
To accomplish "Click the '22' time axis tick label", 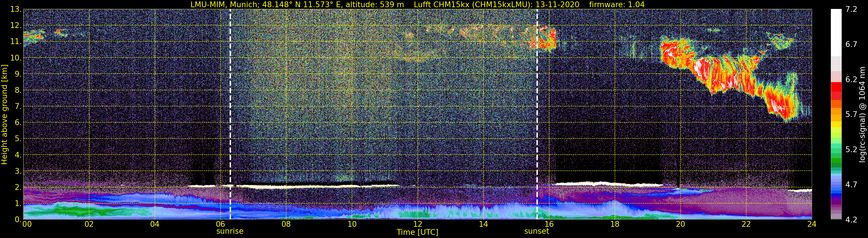I will tap(746, 224).
